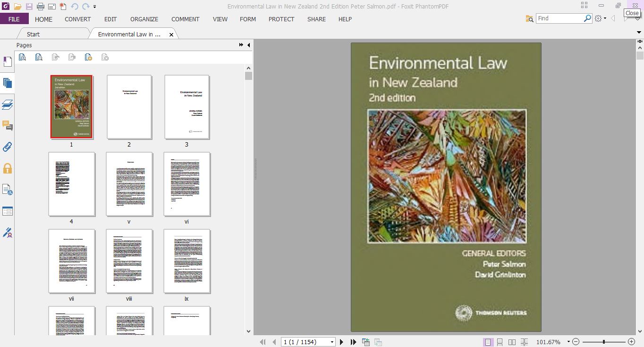The height and width of the screenshot is (347, 644).
Task: Open search settings gear dropdown
Action: tap(601, 18)
